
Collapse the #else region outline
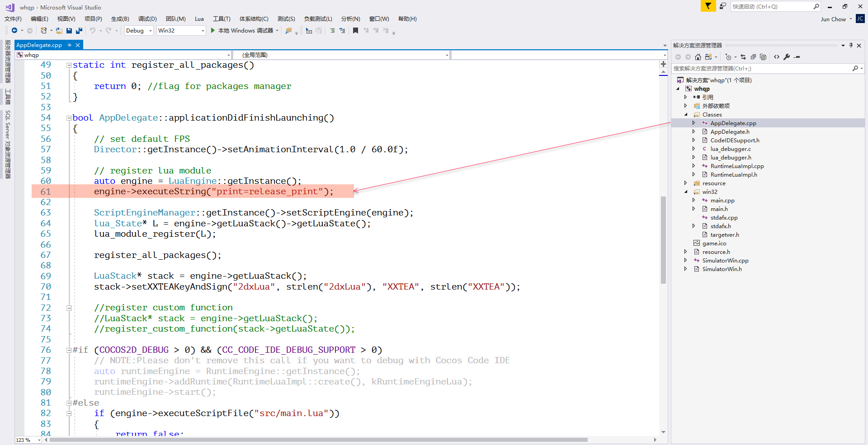(69, 403)
